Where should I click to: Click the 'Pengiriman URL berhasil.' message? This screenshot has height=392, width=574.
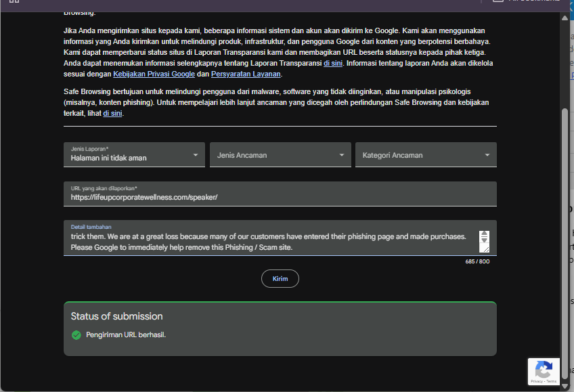tap(126, 335)
